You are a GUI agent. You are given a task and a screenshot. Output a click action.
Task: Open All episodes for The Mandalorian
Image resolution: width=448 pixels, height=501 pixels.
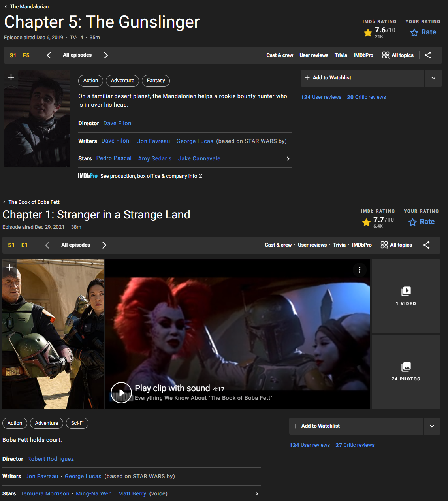(x=77, y=55)
